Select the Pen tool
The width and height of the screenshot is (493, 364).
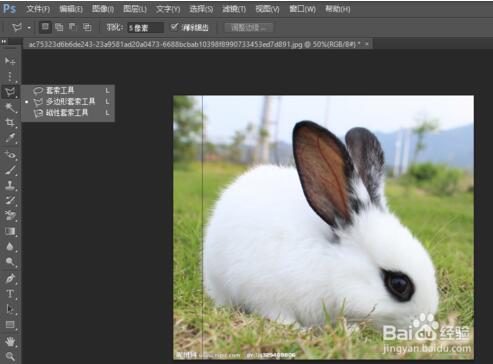(10, 278)
